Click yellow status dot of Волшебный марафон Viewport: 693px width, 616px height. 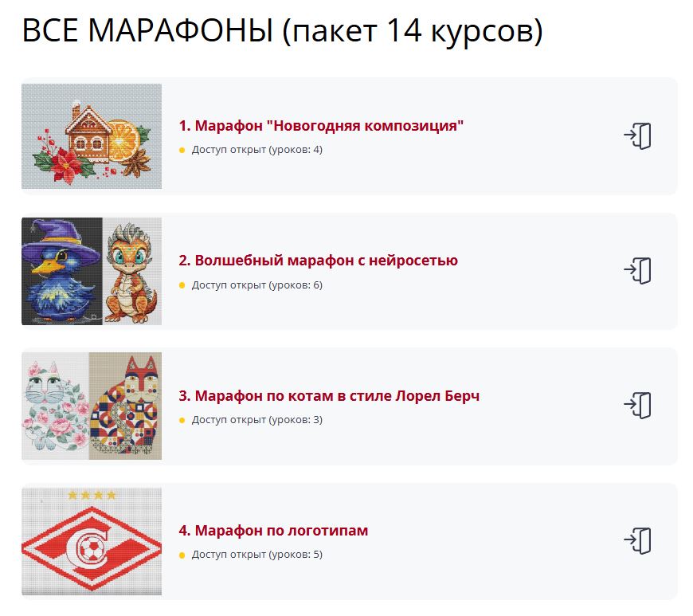(182, 285)
